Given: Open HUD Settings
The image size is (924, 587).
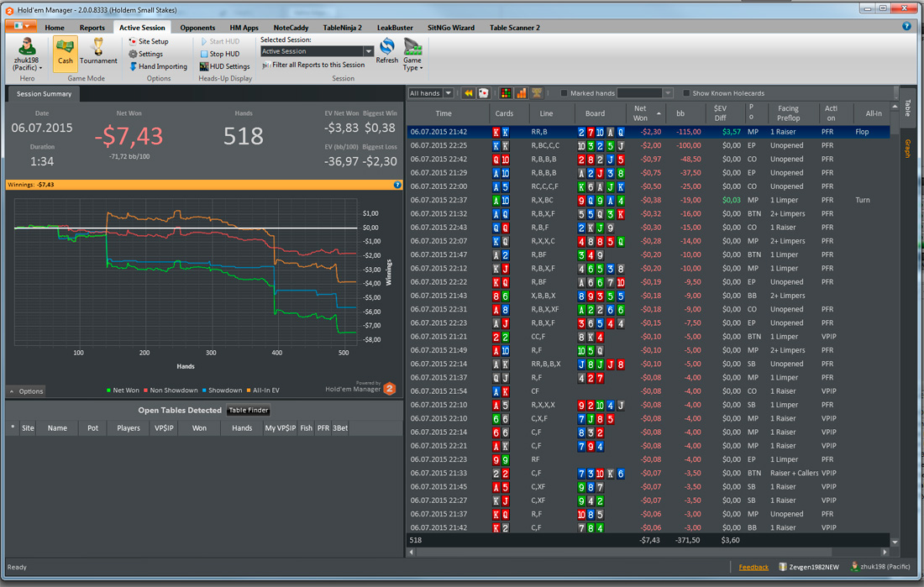Looking at the screenshot, I should 224,66.
